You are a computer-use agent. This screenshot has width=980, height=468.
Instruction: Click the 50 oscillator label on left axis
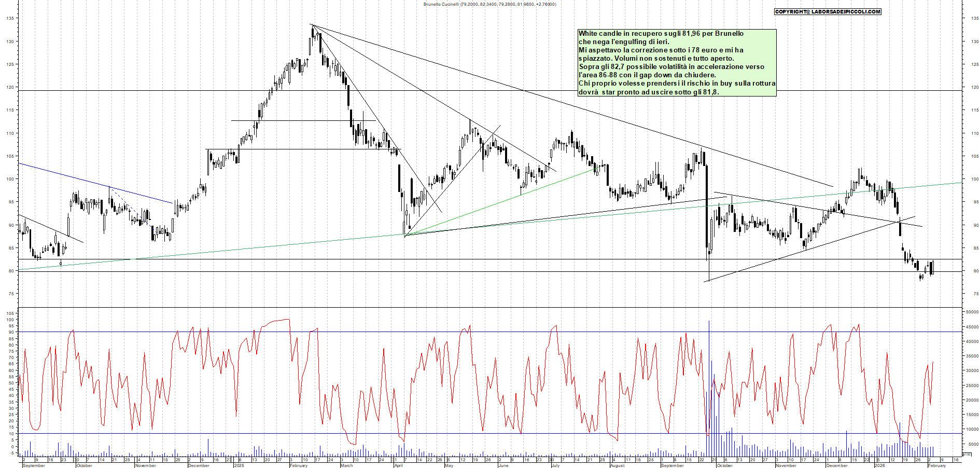tap(10, 383)
